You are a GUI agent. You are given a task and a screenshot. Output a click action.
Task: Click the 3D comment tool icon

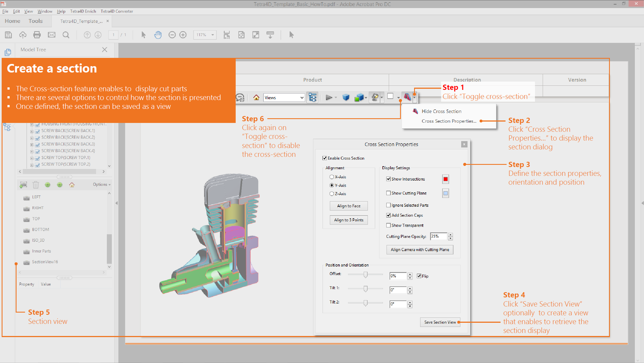[x=240, y=98]
